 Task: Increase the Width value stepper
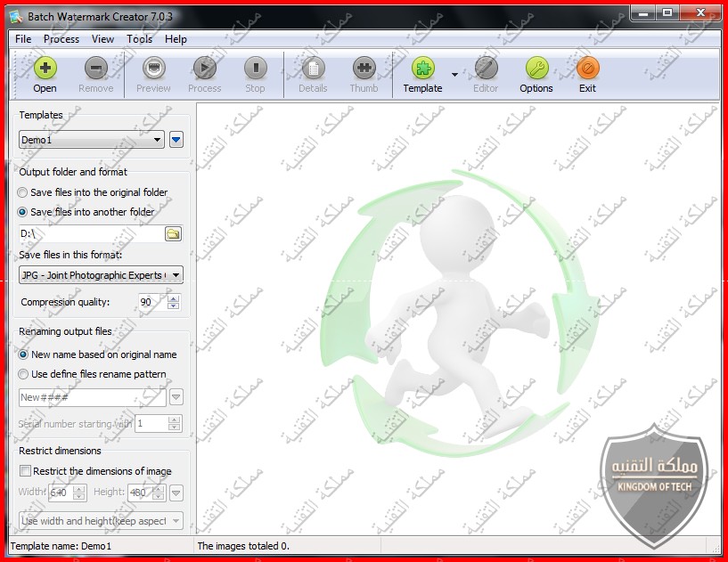click(x=79, y=489)
